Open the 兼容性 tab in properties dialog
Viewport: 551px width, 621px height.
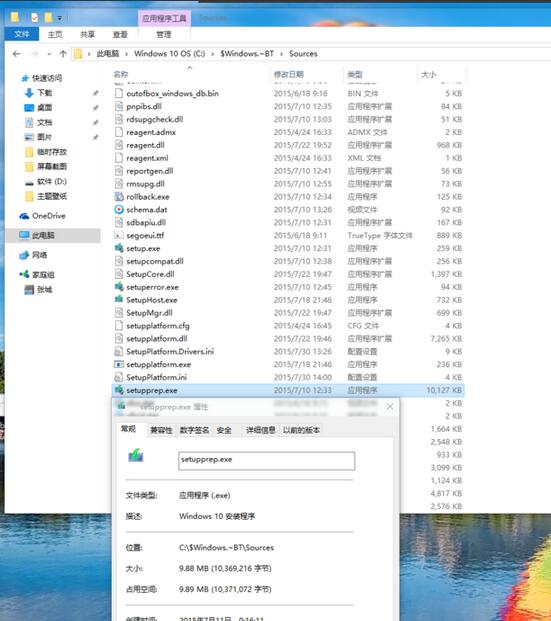click(x=161, y=430)
